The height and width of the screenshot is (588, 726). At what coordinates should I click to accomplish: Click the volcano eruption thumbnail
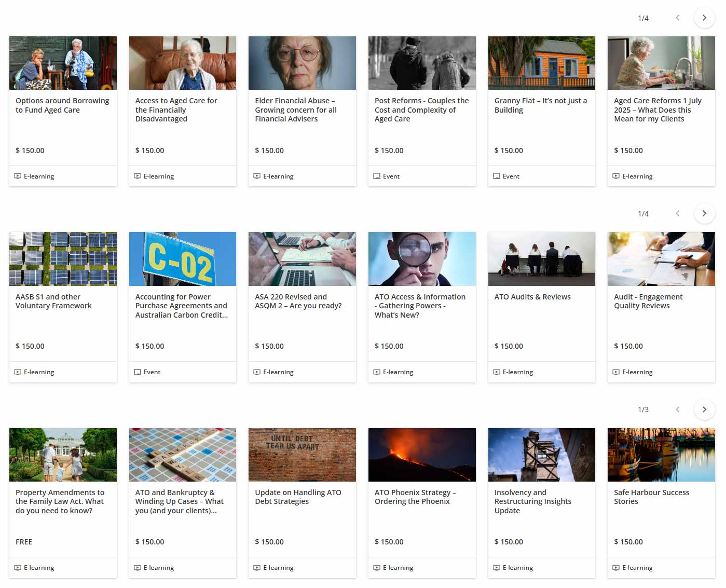[x=422, y=455]
